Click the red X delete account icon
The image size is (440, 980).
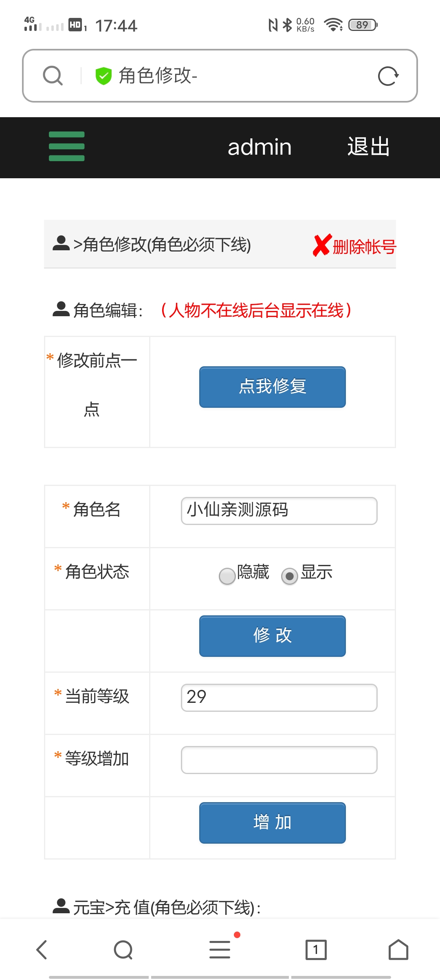tap(322, 245)
